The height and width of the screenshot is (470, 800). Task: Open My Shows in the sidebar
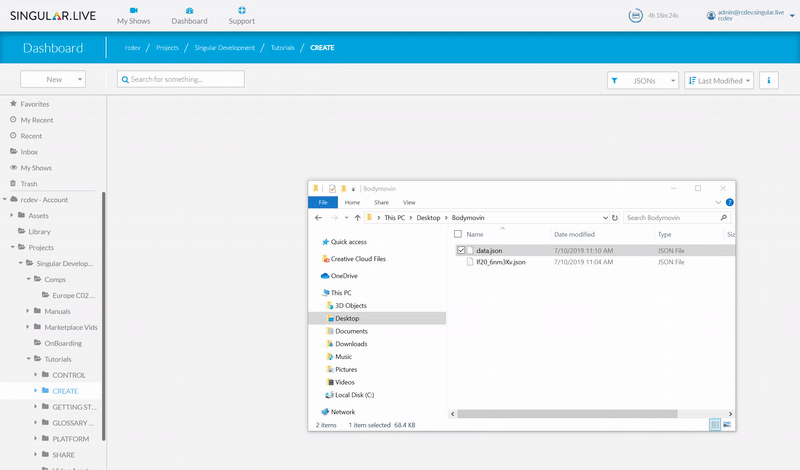[x=36, y=168]
